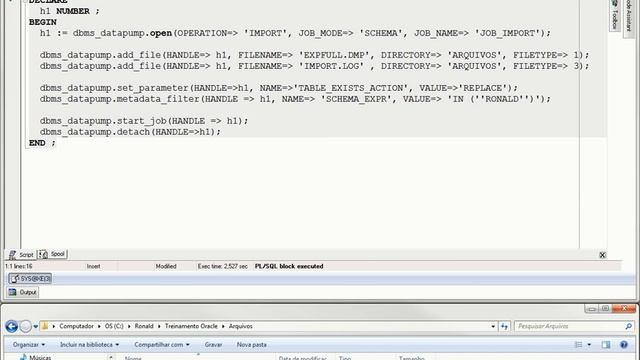Change view using the view icon
This screenshot has height=360, width=640.
[x=578, y=344]
